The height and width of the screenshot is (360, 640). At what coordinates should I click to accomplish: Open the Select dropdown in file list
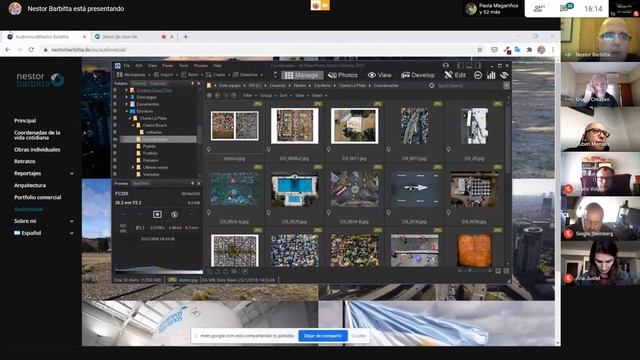click(319, 96)
